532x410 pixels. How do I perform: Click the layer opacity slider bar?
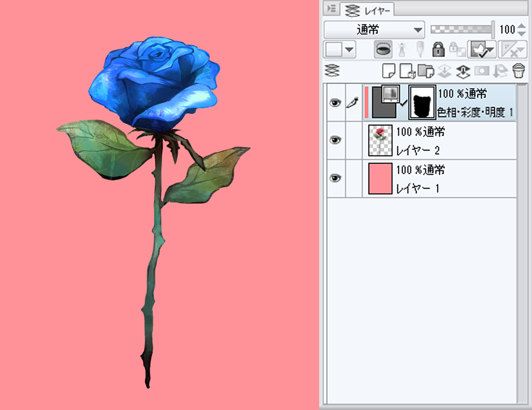tap(462, 29)
